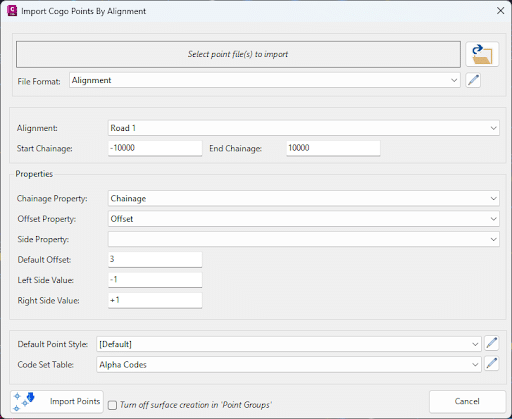Open the Default Point Style dropdown

click(x=289, y=344)
